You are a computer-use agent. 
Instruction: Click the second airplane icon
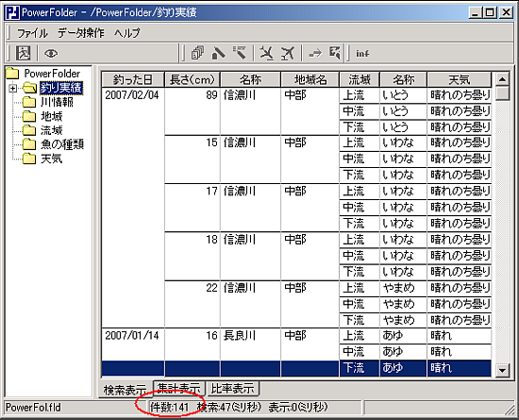coord(288,53)
